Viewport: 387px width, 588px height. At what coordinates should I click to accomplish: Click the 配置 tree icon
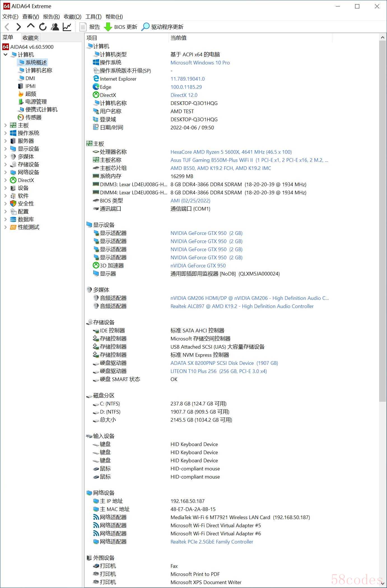pyautogui.click(x=13, y=211)
